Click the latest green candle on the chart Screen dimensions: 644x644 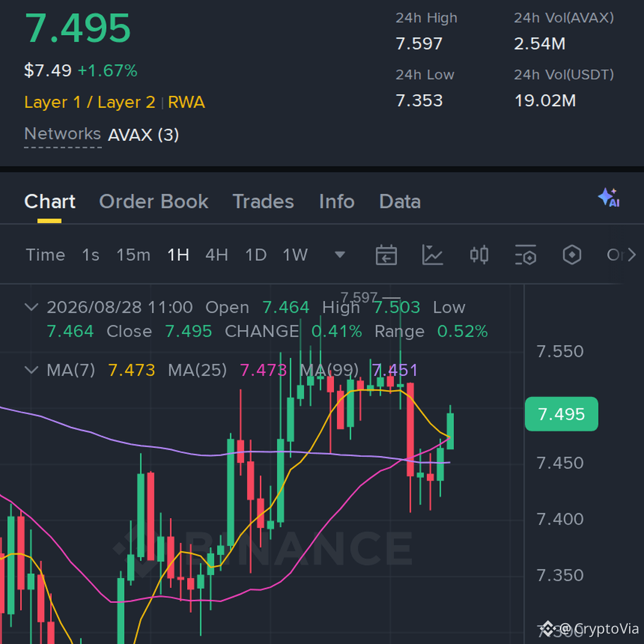(x=450, y=431)
